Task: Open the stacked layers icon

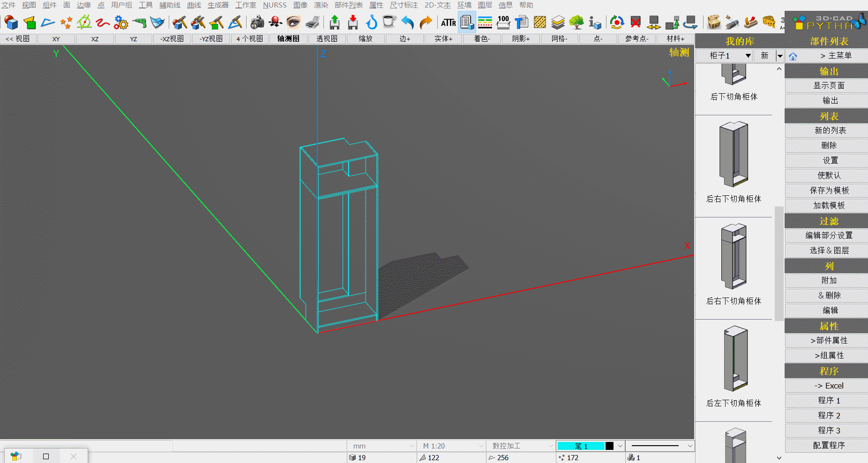Action: [558, 22]
